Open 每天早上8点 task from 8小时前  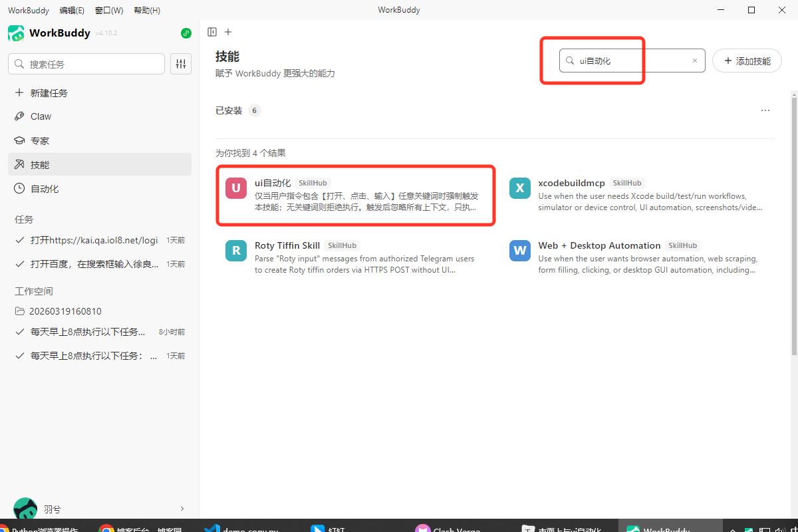point(100,332)
